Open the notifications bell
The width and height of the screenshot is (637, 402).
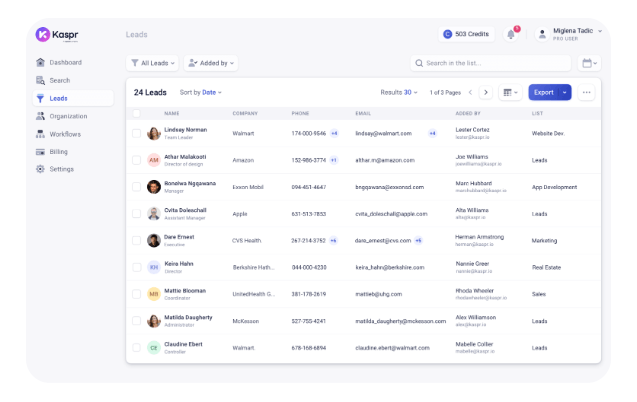click(x=511, y=35)
